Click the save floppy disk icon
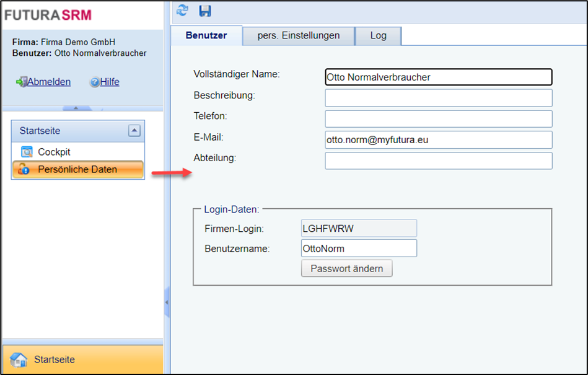The height and width of the screenshot is (375, 588). point(204,11)
